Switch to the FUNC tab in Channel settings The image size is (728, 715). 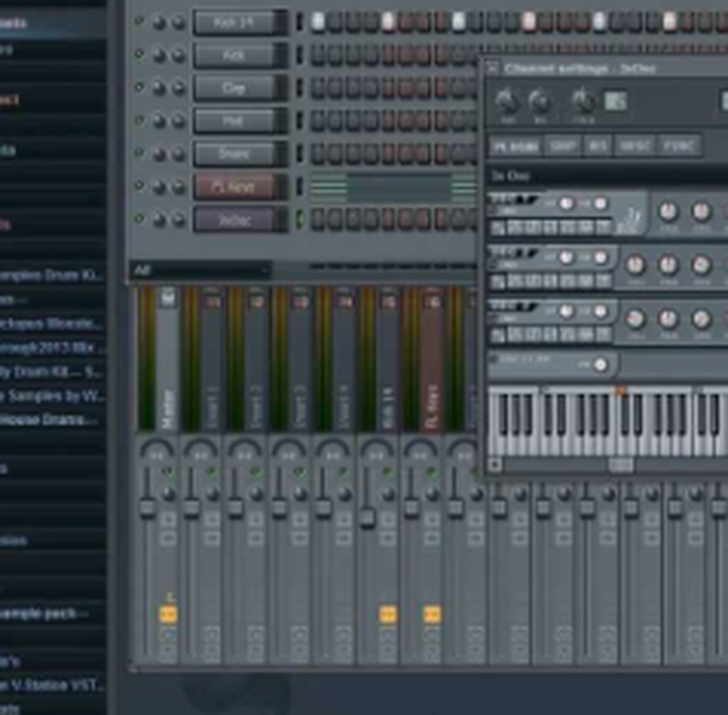point(680,146)
